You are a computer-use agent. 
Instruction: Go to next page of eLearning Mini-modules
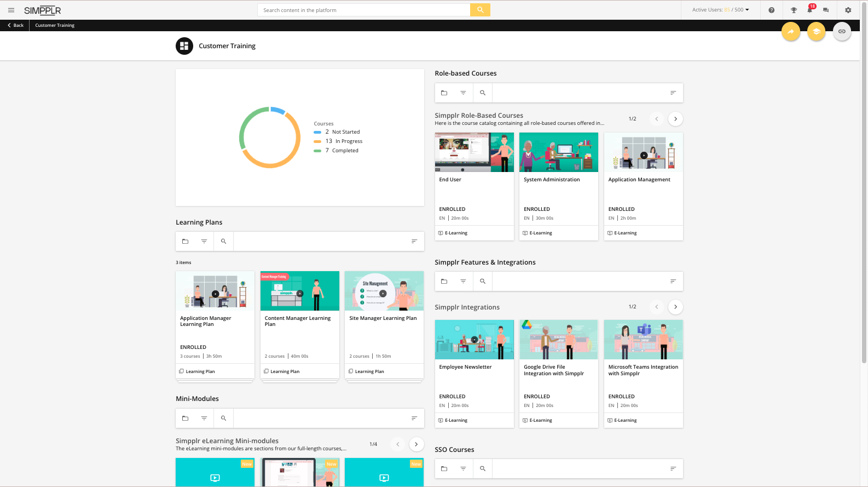click(416, 444)
